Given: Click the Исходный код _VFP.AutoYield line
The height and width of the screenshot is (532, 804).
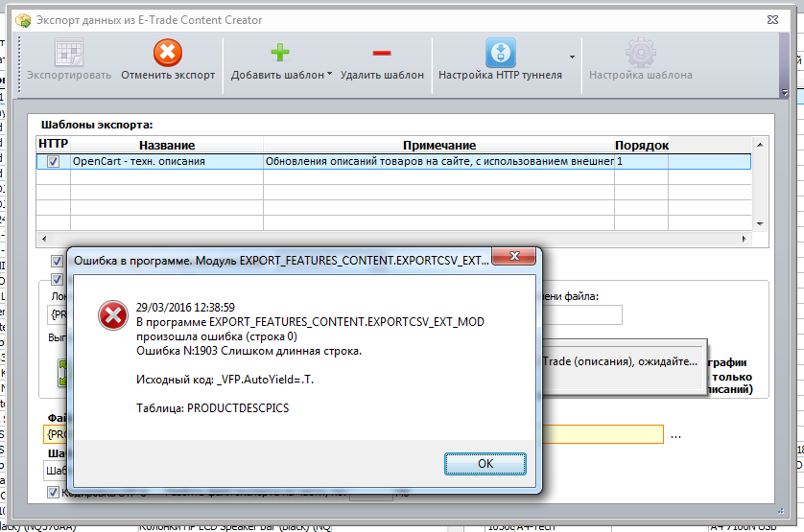Looking at the screenshot, I should tap(225, 380).
